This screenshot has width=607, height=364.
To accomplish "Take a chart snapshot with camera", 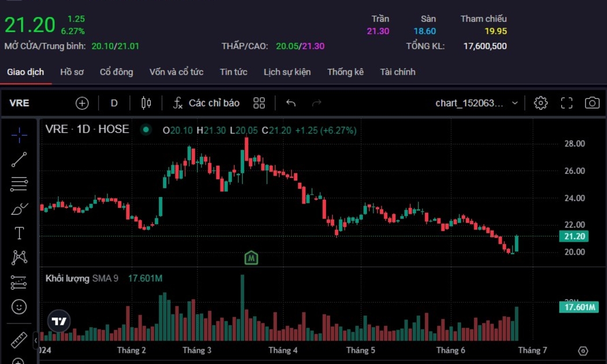I will 592,103.
